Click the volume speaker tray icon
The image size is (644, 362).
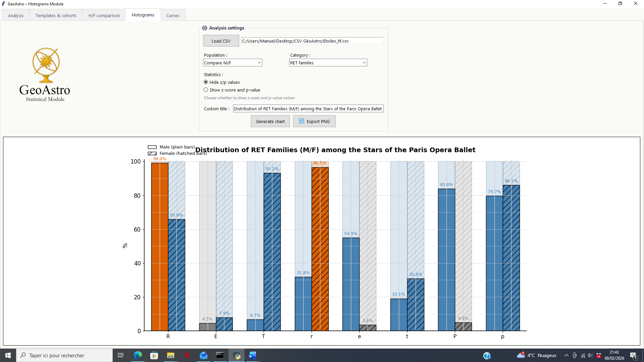590,355
